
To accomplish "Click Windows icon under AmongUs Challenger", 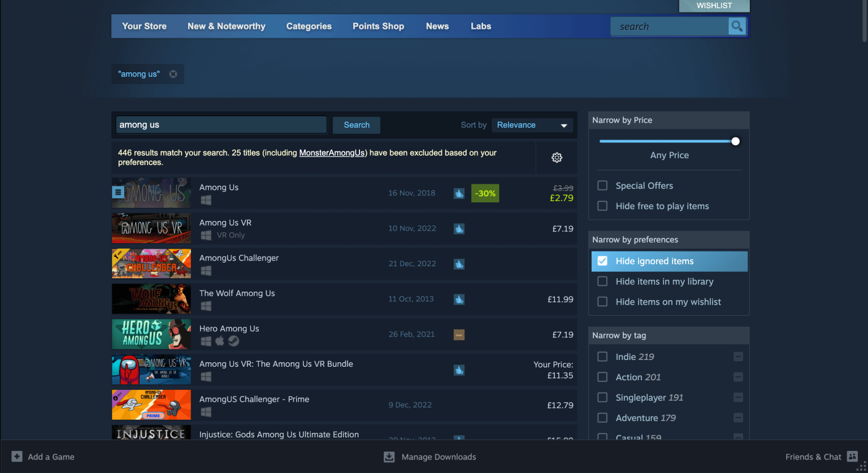I will [206, 271].
